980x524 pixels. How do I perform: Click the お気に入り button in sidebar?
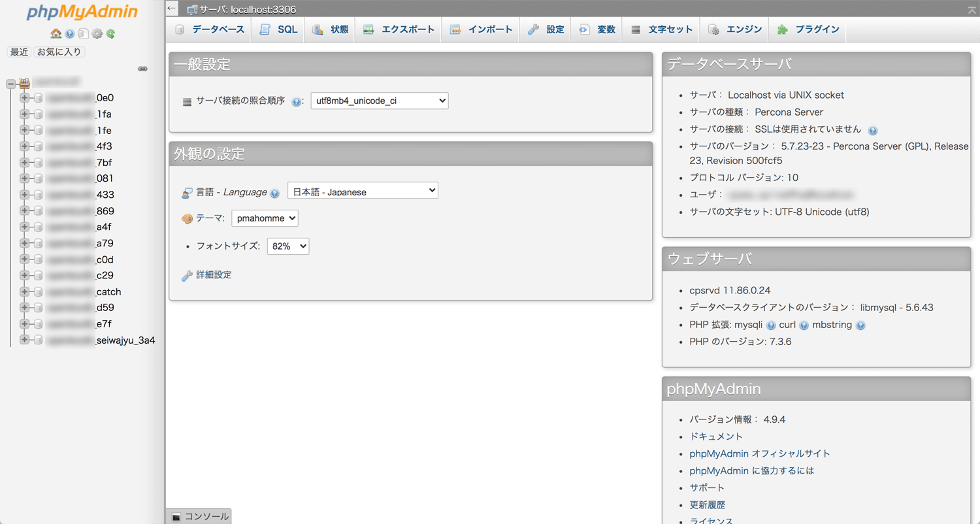[x=59, y=52]
